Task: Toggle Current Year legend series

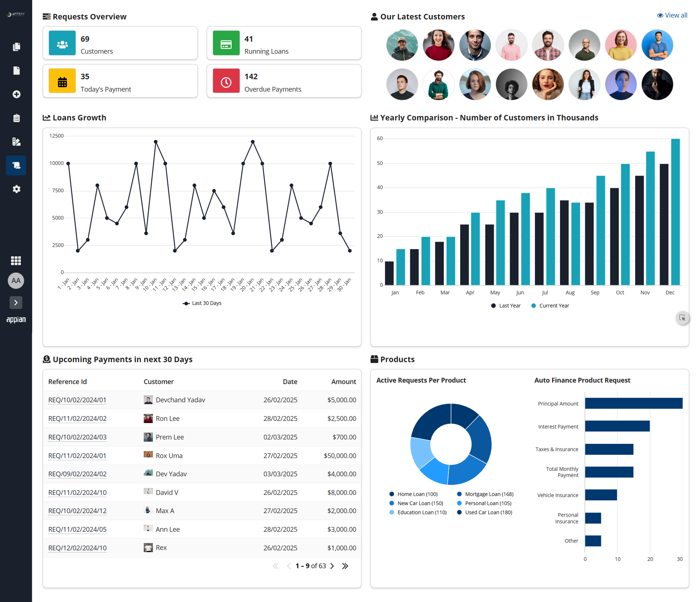Action: pyautogui.click(x=550, y=305)
